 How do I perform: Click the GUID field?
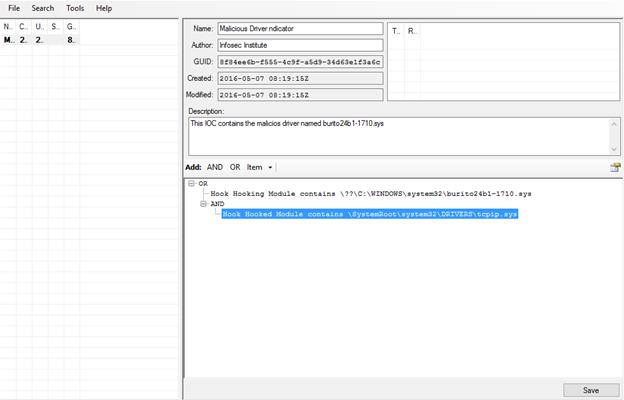(299, 62)
